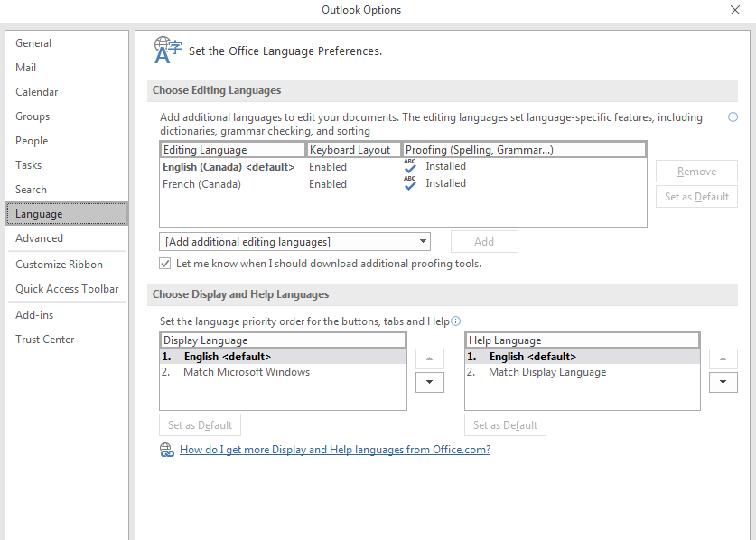Click Set as Default under Display Language
Viewport: 756px width, 540px height.
tap(201, 425)
